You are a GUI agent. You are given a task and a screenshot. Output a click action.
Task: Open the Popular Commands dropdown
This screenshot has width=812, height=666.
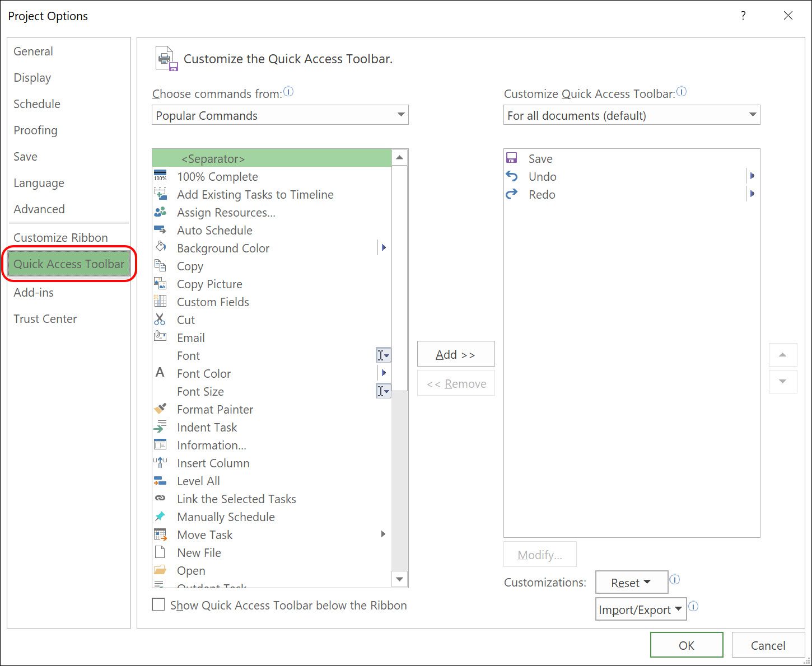[280, 115]
